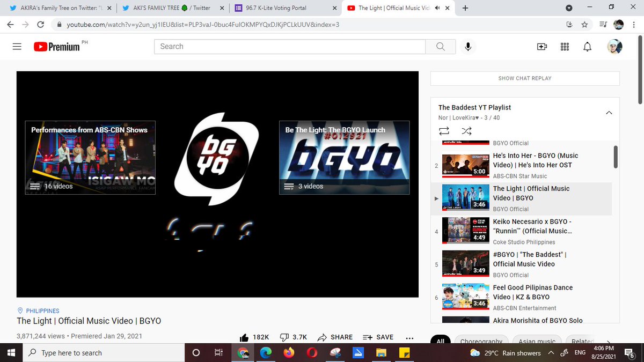This screenshot has width=644, height=362.
Task: Open YouTube apps grid icon
Action: 565,47
